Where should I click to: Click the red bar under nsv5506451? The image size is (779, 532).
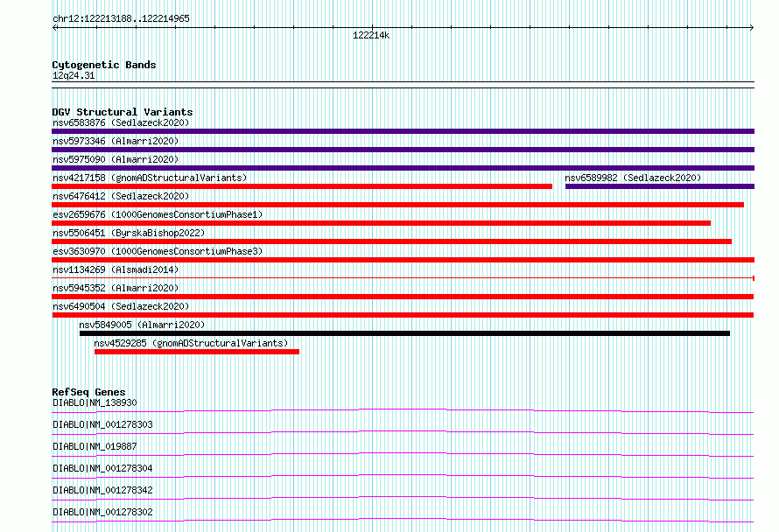(x=391, y=241)
